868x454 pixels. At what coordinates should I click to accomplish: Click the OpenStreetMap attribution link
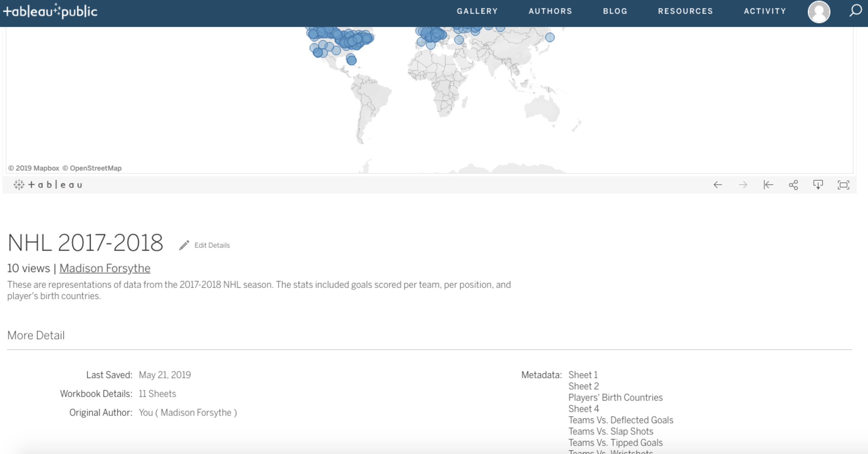click(95, 168)
